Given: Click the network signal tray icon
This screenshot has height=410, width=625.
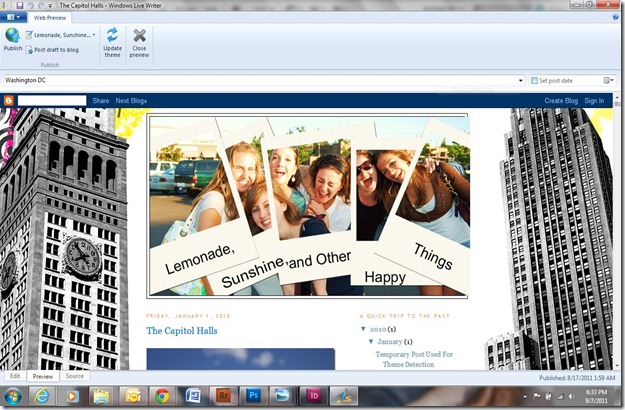Looking at the screenshot, I should click(x=560, y=396).
